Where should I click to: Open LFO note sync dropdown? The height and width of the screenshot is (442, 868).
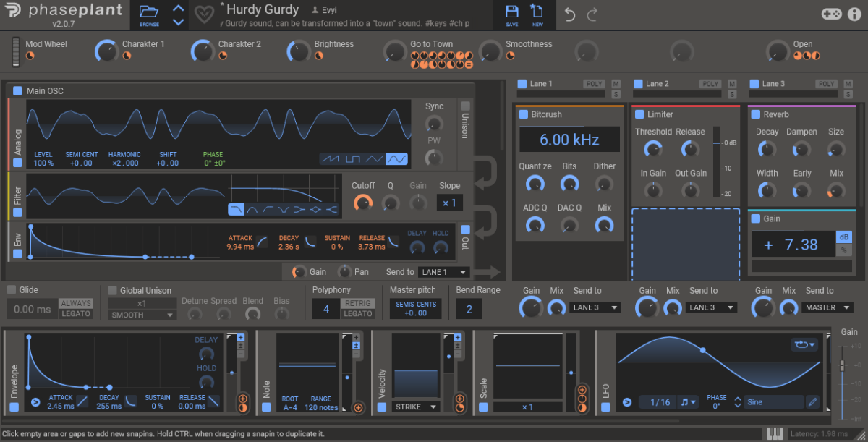point(689,402)
